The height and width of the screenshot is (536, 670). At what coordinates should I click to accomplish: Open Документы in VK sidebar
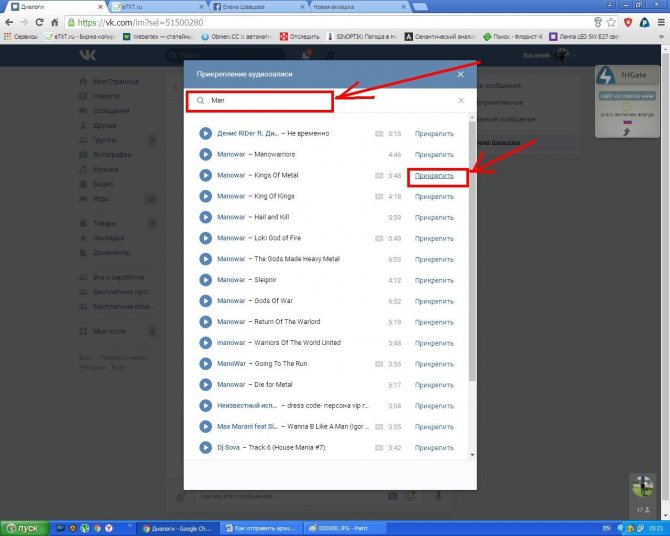click(x=106, y=253)
